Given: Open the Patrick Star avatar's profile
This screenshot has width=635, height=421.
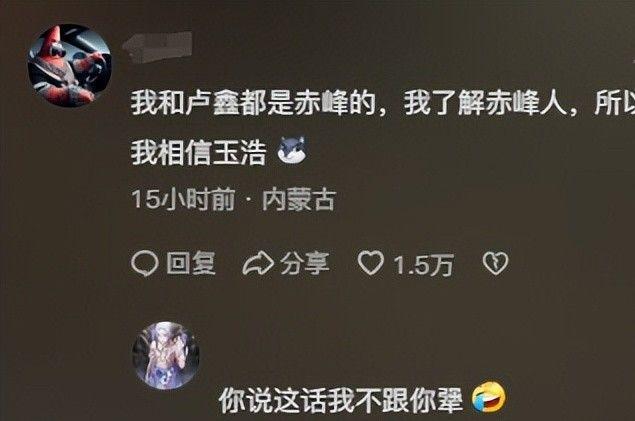Looking at the screenshot, I should coord(69,65).
